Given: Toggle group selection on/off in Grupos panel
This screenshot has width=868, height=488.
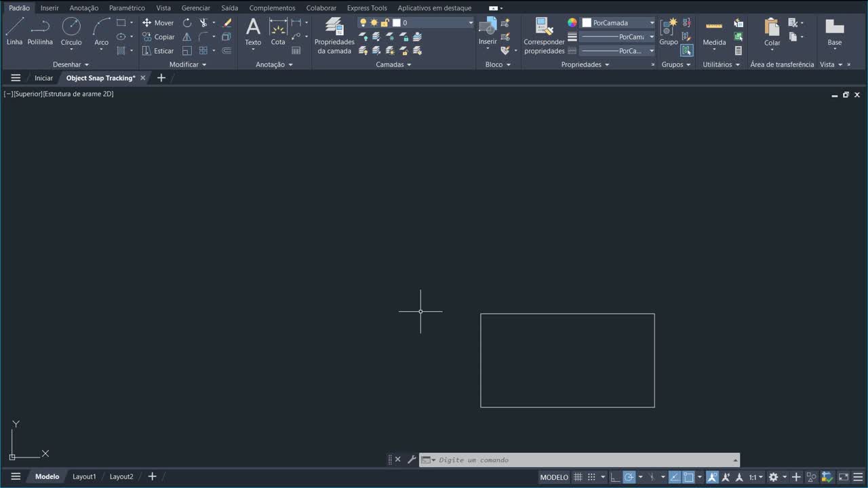Looking at the screenshot, I should (x=687, y=51).
